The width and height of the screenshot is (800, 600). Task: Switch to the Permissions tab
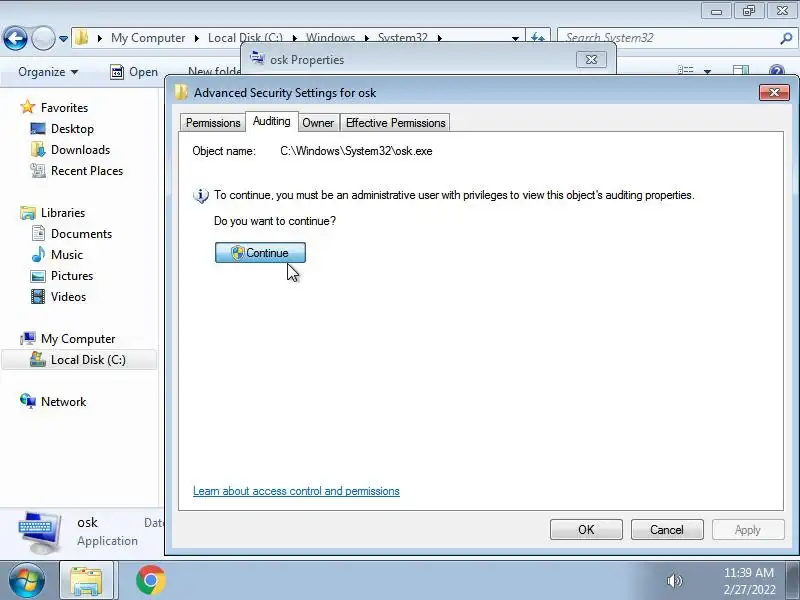click(213, 123)
